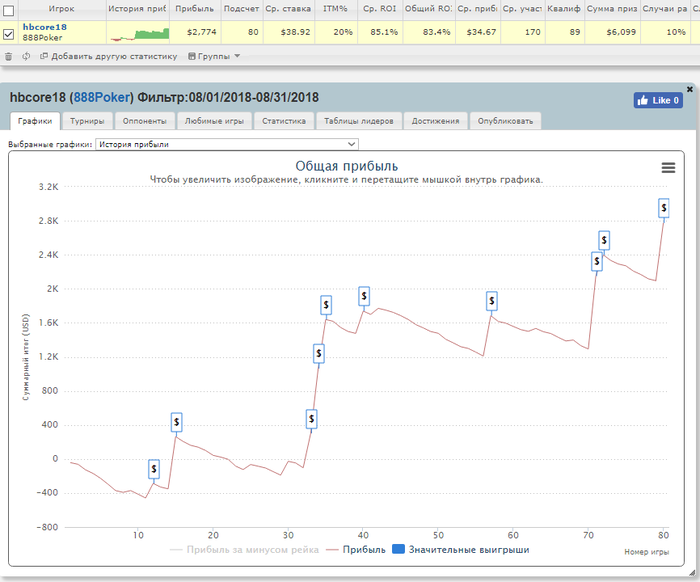Open the Оппоненты tab

145,121
